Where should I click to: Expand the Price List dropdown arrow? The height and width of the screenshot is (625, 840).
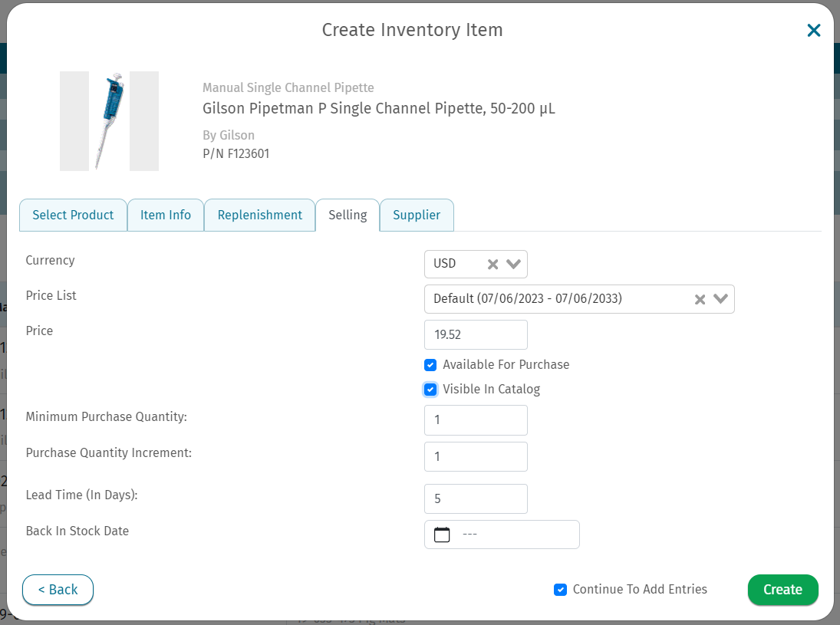[720, 299]
